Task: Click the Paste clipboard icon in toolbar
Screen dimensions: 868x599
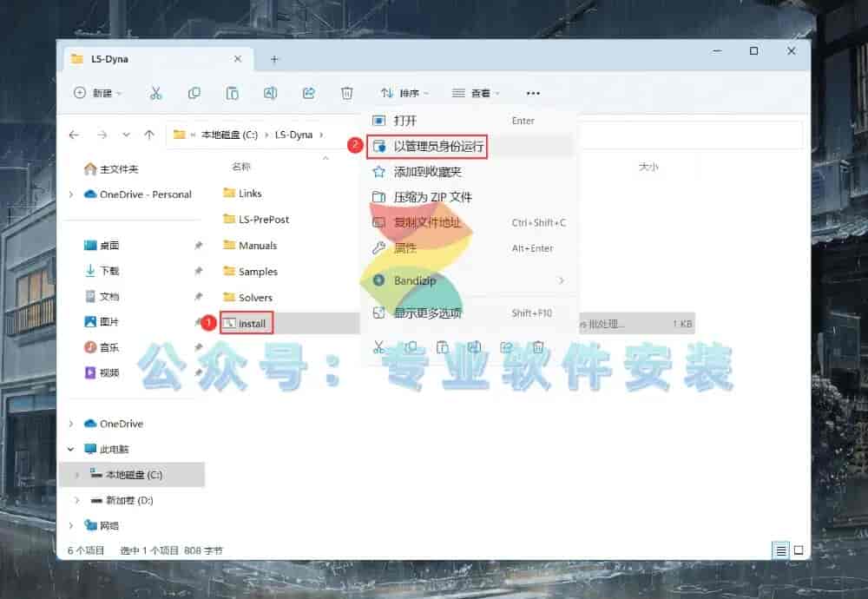Action: click(232, 93)
